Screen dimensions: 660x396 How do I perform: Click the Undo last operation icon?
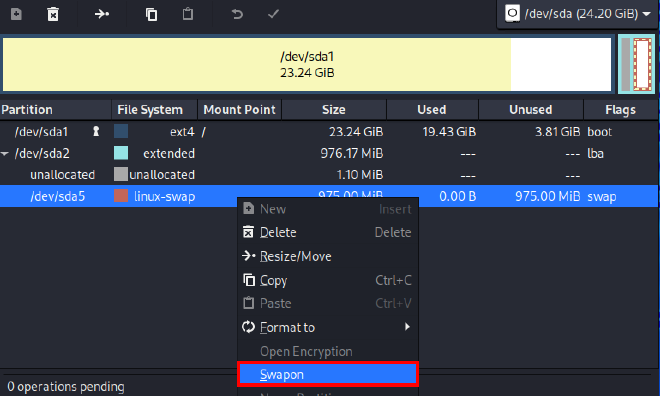(x=237, y=14)
